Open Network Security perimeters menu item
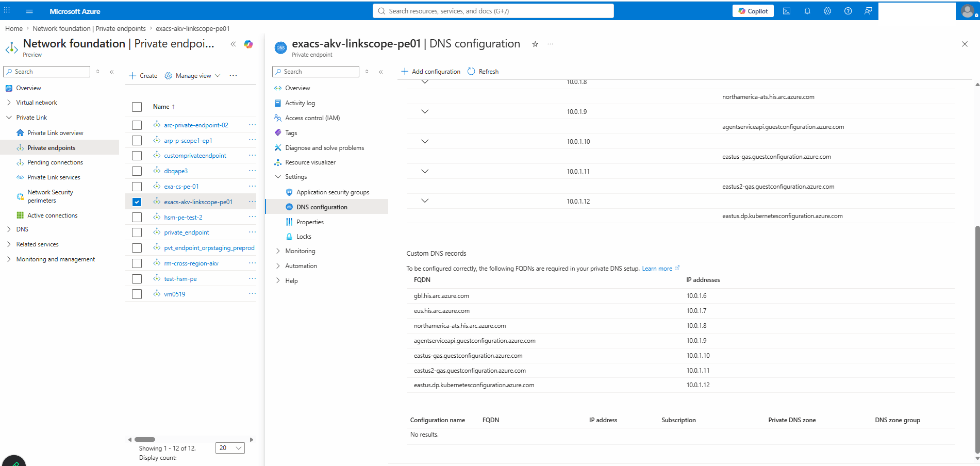 click(50, 196)
